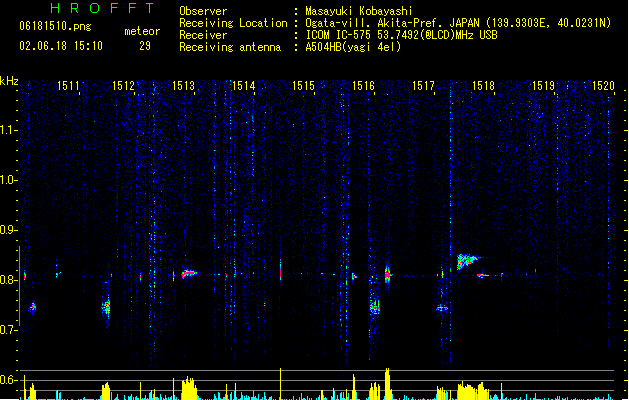The width and height of the screenshot is (629, 400).
Task: Click the 1512 time marker
Action: (124, 86)
